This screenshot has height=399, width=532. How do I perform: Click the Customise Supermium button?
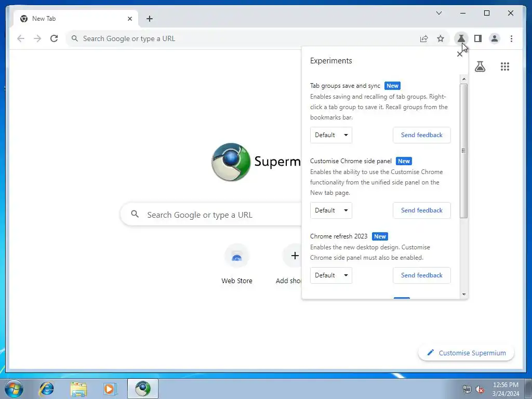[466, 353]
